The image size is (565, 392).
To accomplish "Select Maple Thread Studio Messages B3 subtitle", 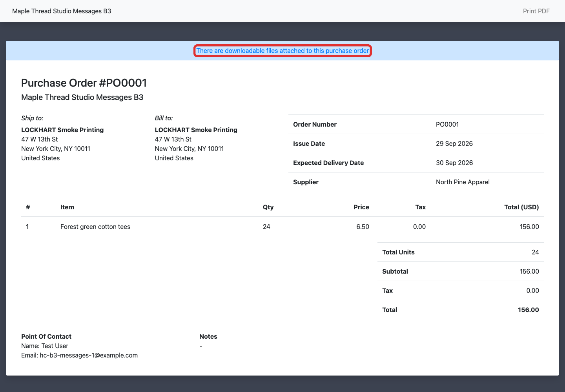I will (82, 97).
